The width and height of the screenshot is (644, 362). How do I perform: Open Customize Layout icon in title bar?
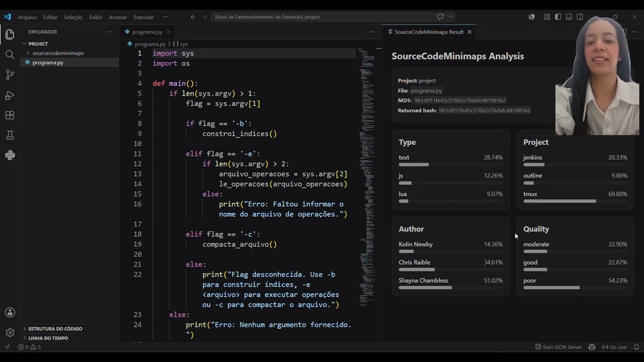[x=547, y=17]
